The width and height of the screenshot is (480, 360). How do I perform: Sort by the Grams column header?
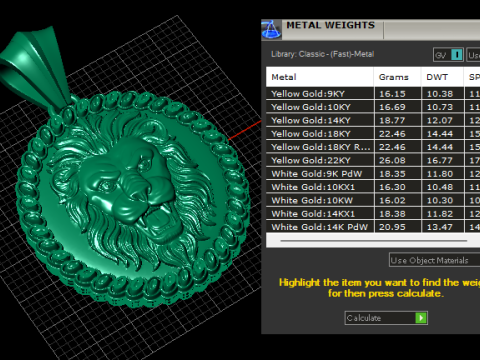pos(397,77)
